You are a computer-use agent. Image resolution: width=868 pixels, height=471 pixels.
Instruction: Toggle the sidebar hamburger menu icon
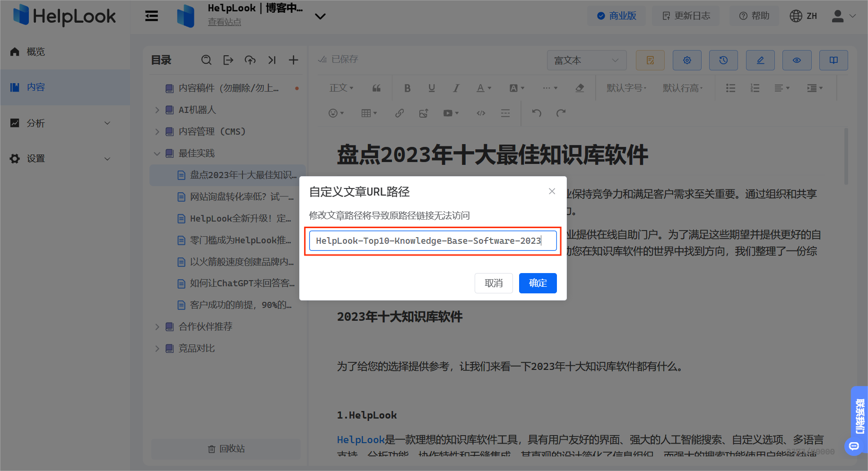[151, 16]
